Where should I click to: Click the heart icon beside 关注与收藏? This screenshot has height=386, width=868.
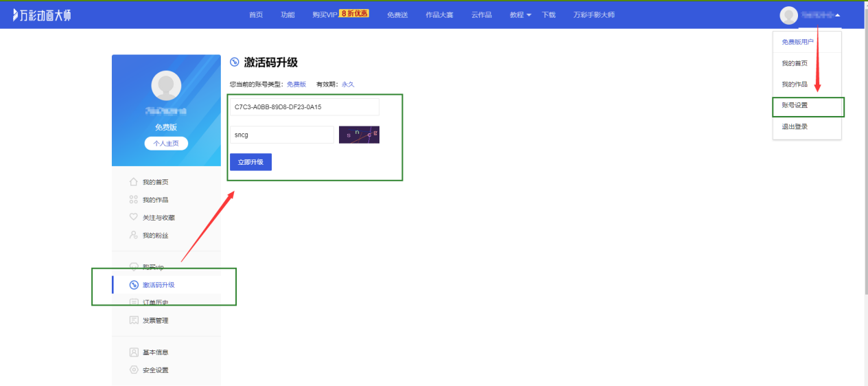pyautogui.click(x=134, y=217)
